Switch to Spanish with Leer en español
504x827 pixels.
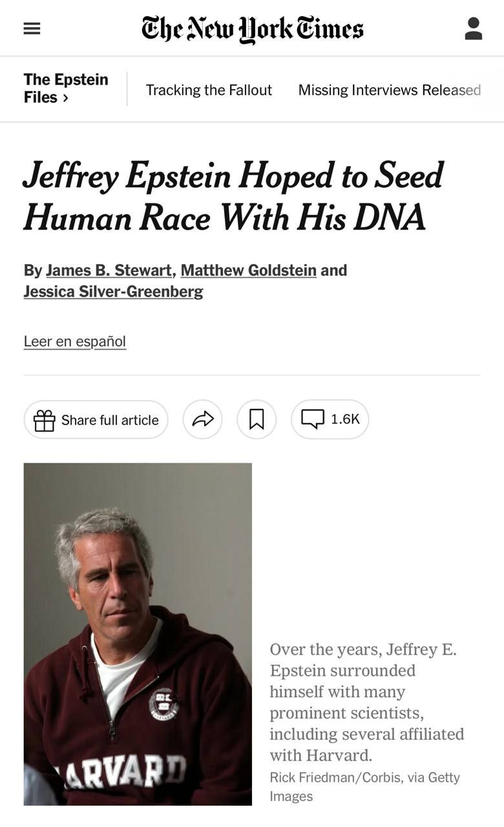(x=75, y=341)
